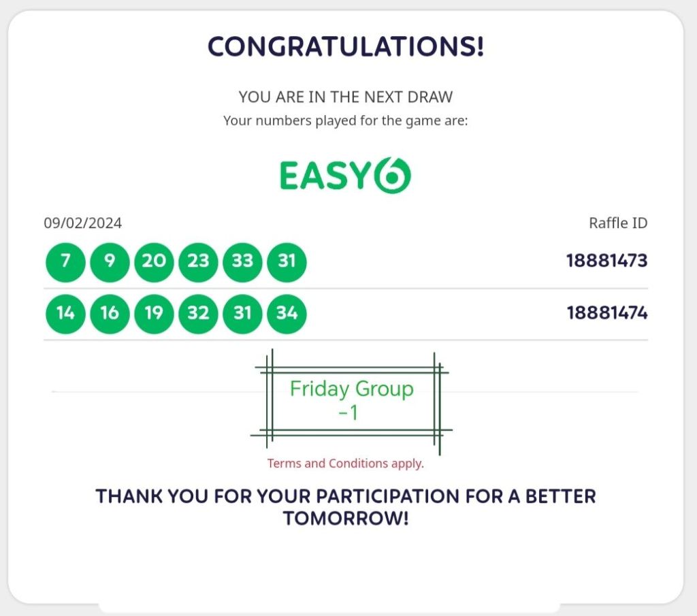The image size is (697, 616).
Task: Tap the number 19 ball
Action: pyautogui.click(x=154, y=313)
